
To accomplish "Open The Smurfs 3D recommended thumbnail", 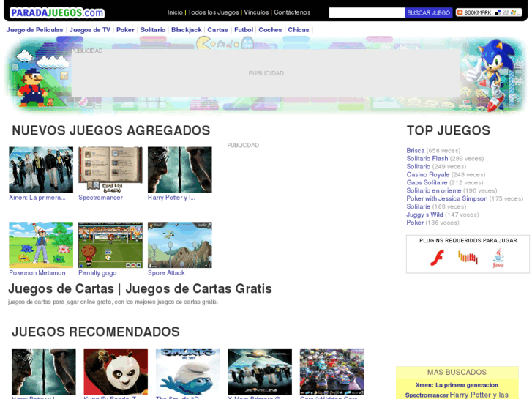I will coord(187,372).
